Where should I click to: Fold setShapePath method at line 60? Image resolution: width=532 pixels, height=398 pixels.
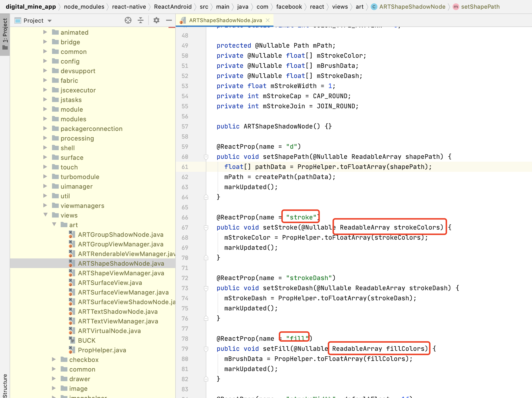(x=206, y=157)
